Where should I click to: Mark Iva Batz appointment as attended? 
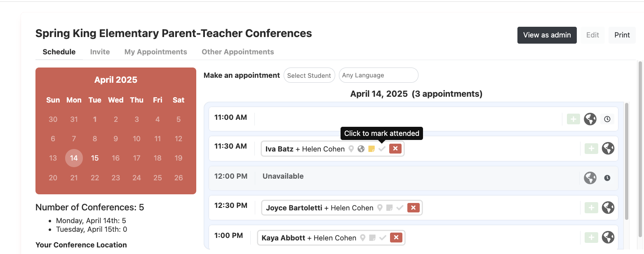(x=382, y=149)
